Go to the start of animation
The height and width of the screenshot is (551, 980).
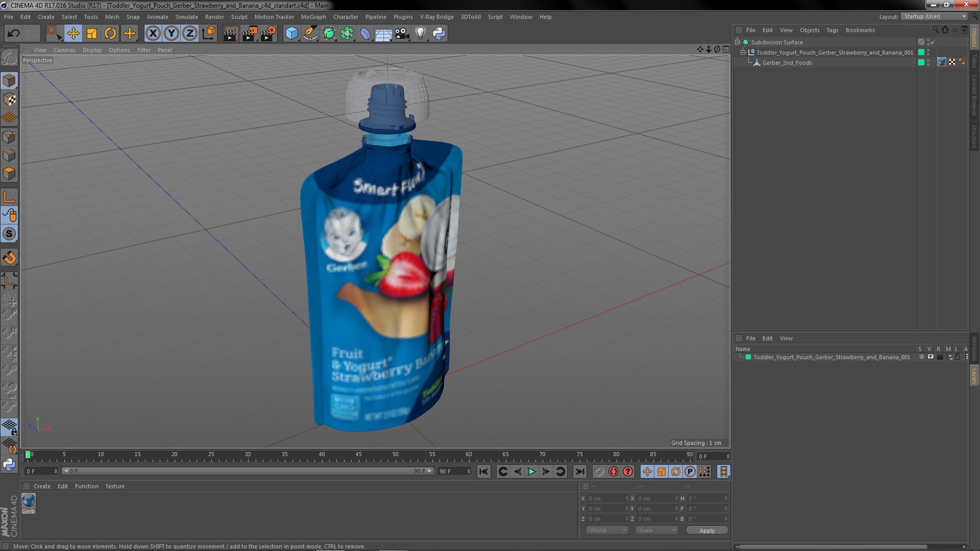483,471
